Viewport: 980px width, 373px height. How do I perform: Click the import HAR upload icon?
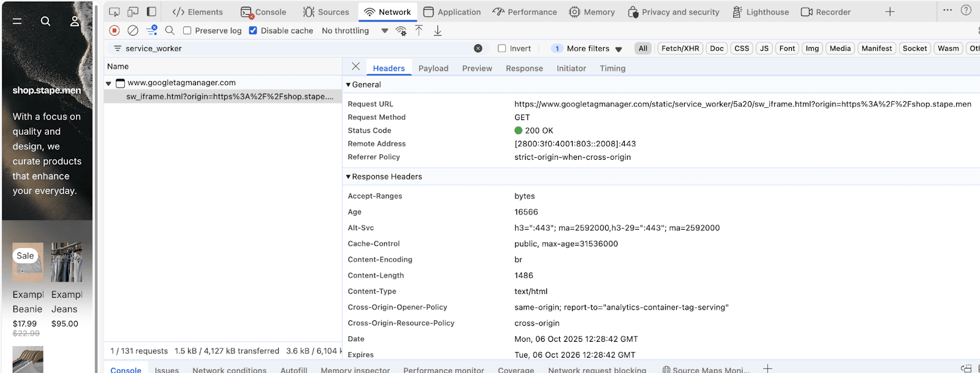pos(419,31)
